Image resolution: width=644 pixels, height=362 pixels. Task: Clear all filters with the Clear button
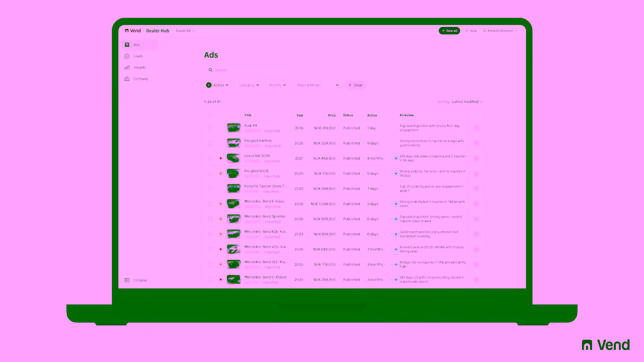355,85
